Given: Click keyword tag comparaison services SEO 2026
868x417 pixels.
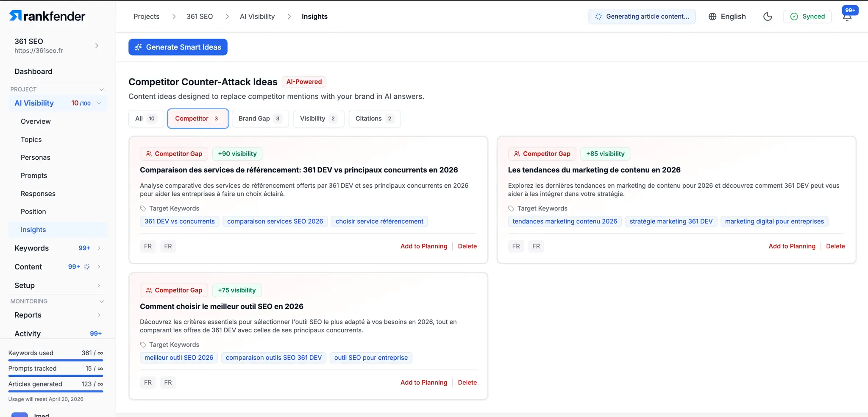Looking at the screenshot, I should pos(275,221).
